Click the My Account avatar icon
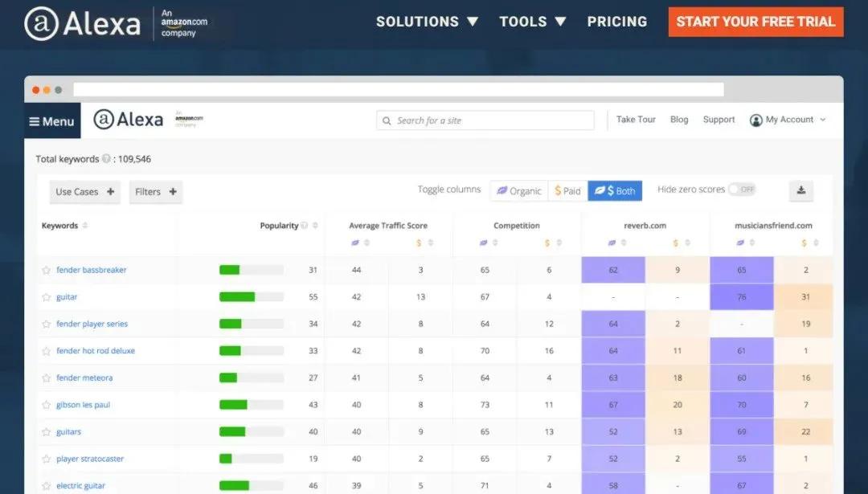 755,120
